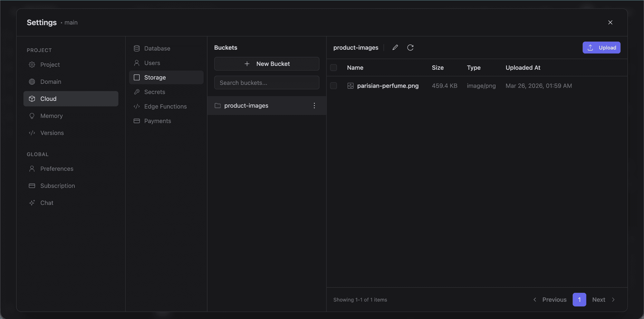Screen dimensions: 644x319
Task: Click the product-images folder icon
Action: pos(217,105)
